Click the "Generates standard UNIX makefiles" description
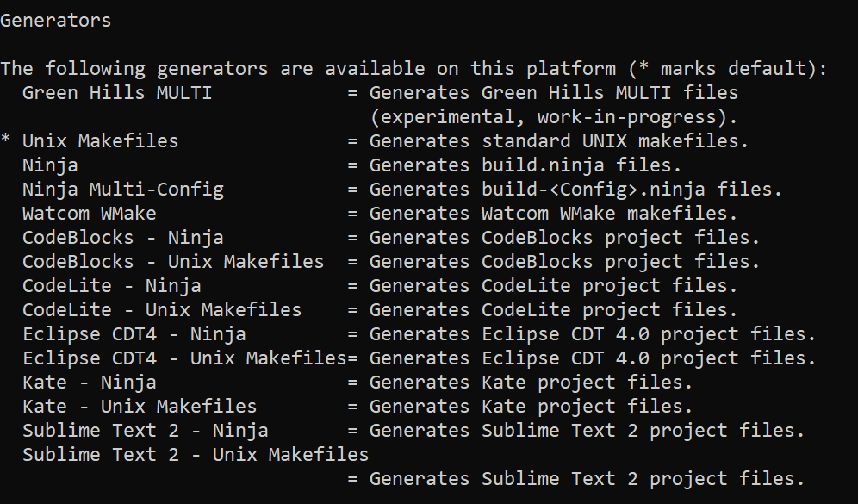This screenshot has height=504, width=858. (559, 141)
